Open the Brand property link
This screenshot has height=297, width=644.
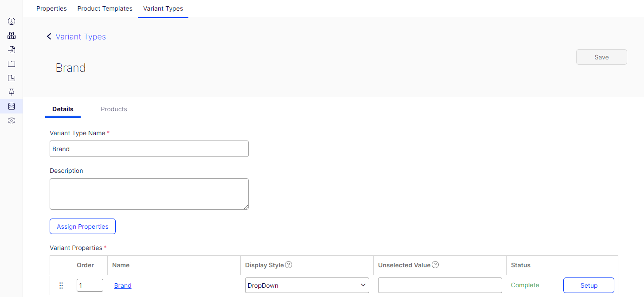click(123, 285)
